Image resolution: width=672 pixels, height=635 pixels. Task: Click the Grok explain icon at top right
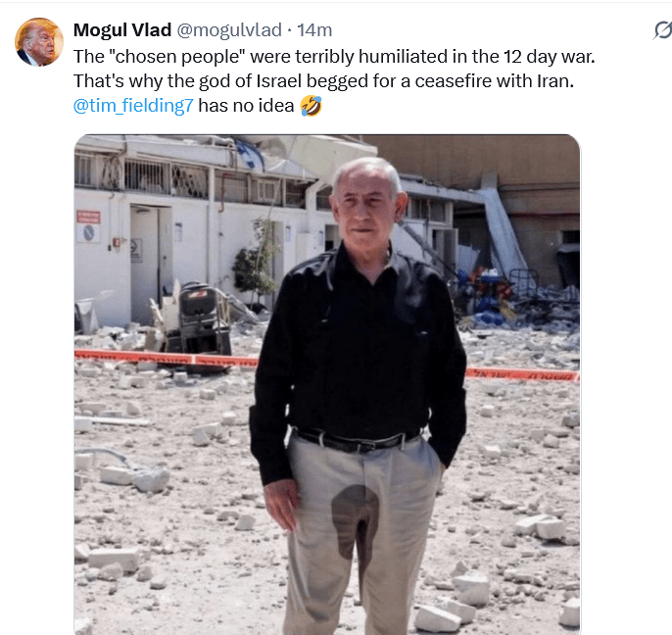click(663, 30)
